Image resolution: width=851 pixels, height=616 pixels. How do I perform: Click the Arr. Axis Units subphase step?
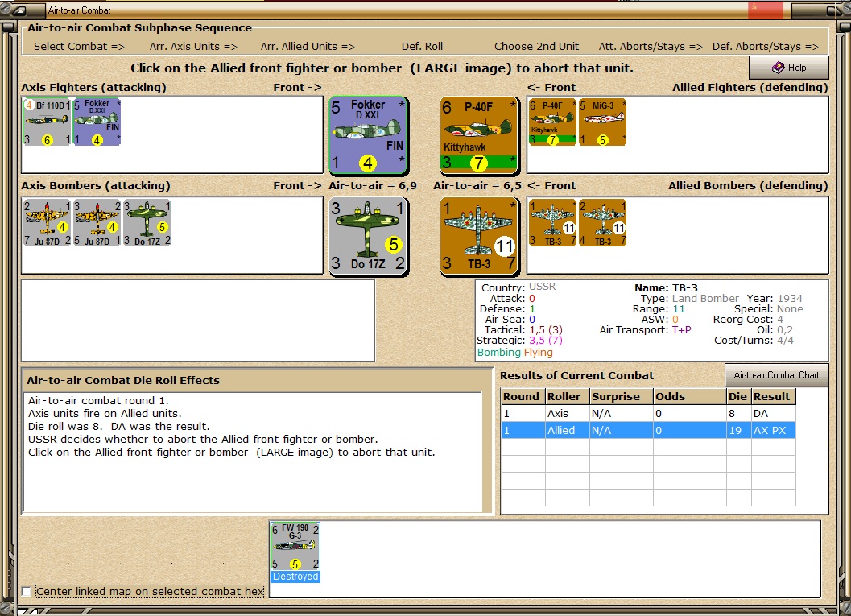[193, 47]
